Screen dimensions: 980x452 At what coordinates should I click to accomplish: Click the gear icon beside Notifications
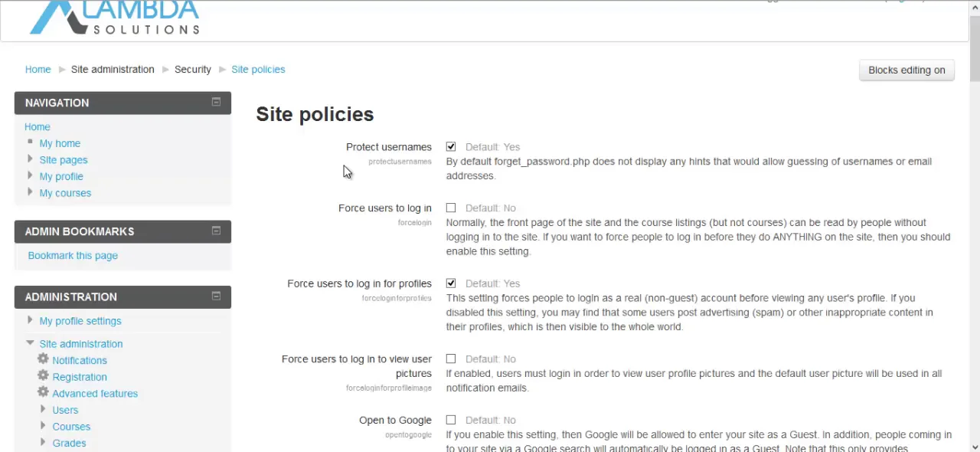pos(43,359)
